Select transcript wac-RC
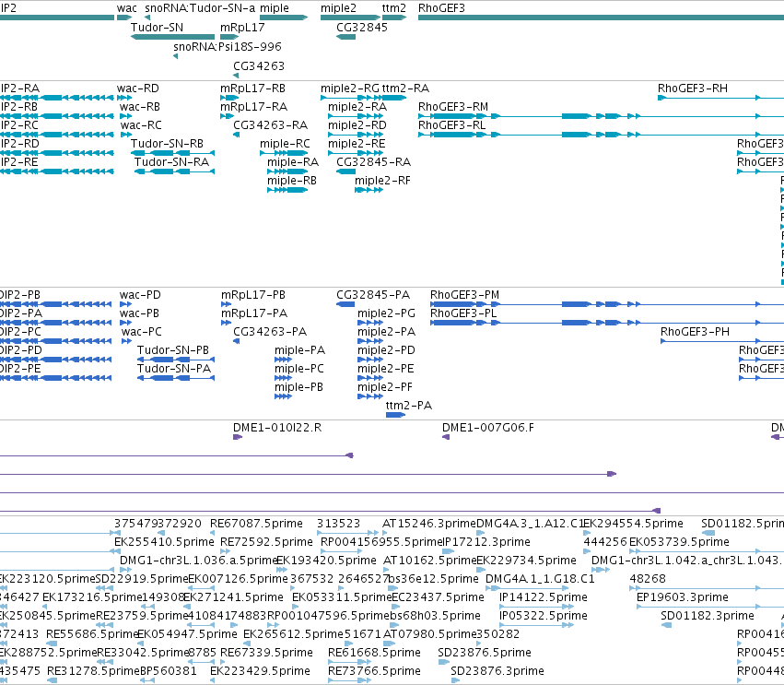This screenshot has height=685, width=784. pos(142,125)
